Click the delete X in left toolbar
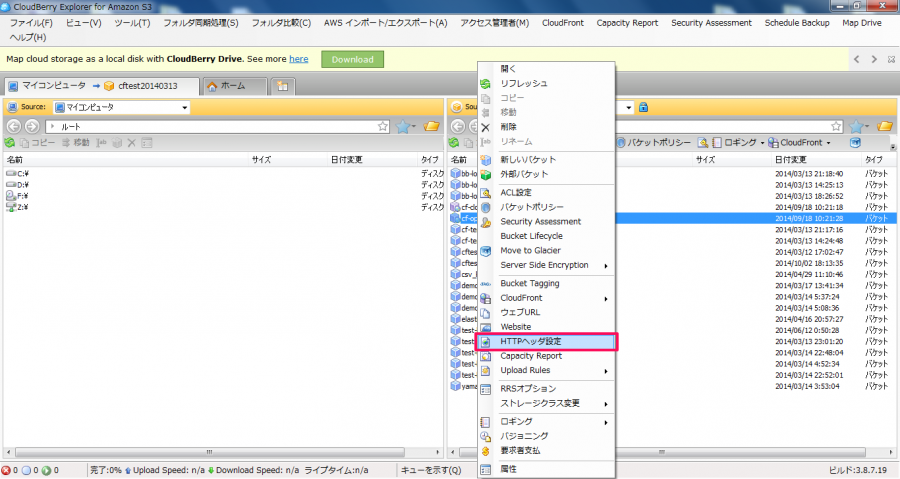This screenshot has height=479, width=900. click(x=131, y=143)
